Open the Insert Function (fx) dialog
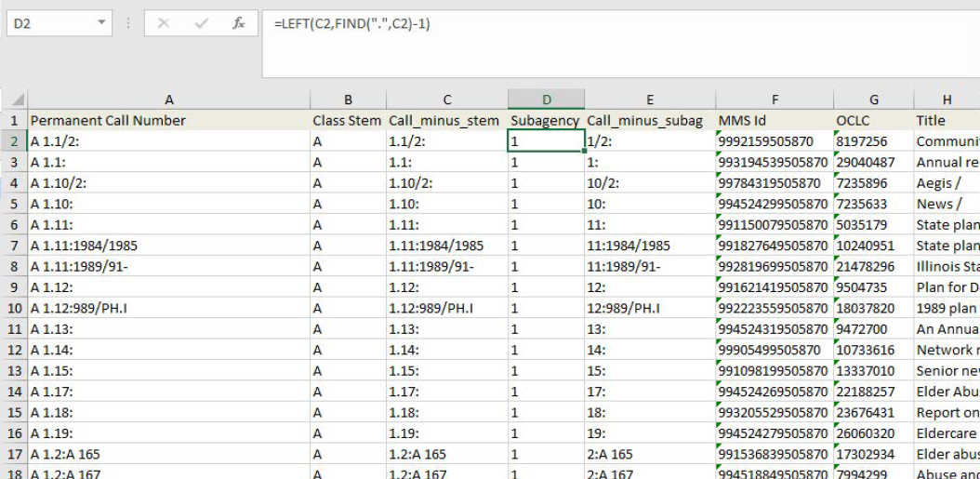 [239, 24]
